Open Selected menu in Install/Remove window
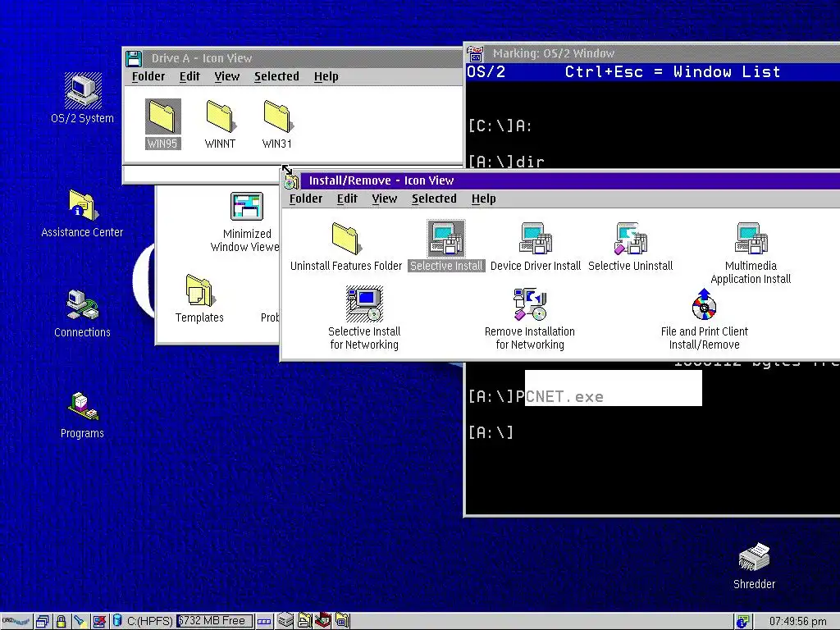 [x=435, y=199]
